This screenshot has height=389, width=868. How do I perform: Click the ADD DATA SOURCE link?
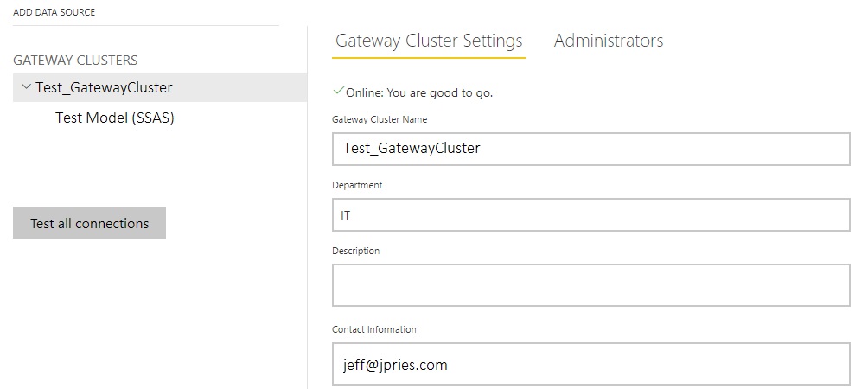pyautogui.click(x=54, y=12)
